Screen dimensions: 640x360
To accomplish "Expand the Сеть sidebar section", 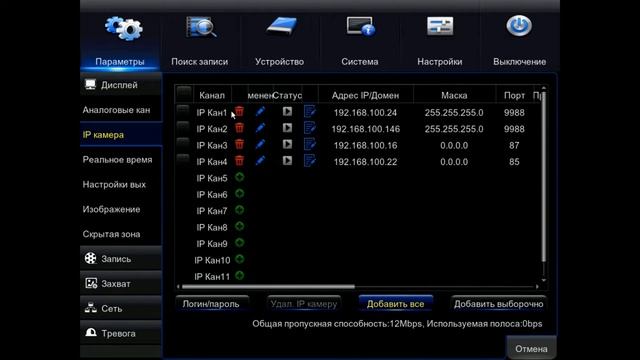I will click(x=121, y=309).
